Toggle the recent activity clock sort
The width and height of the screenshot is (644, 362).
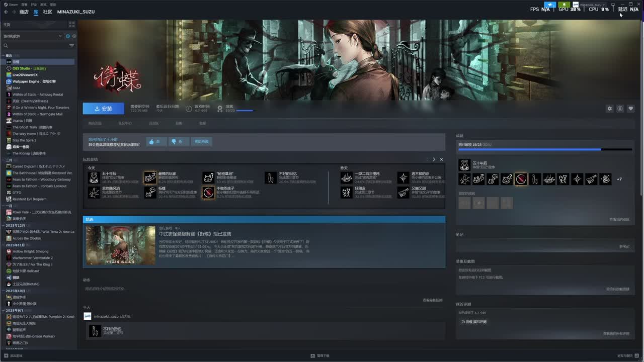(x=68, y=36)
